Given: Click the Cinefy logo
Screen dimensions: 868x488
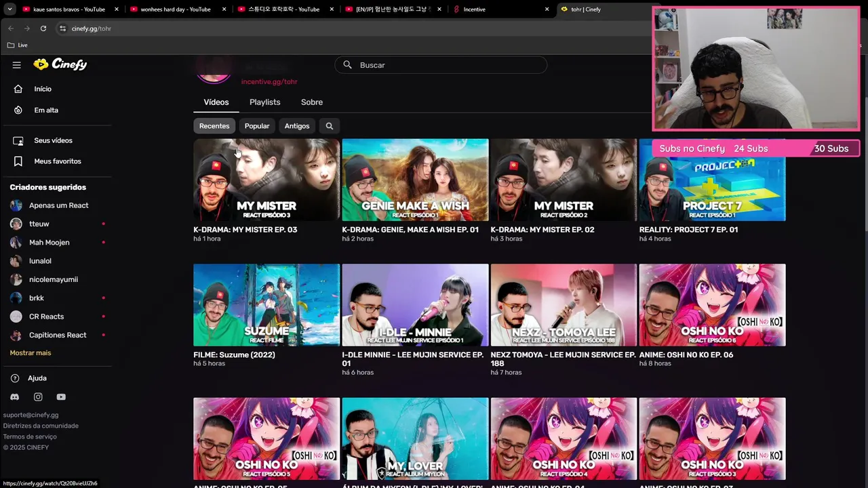Looking at the screenshot, I should [x=60, y=64].
